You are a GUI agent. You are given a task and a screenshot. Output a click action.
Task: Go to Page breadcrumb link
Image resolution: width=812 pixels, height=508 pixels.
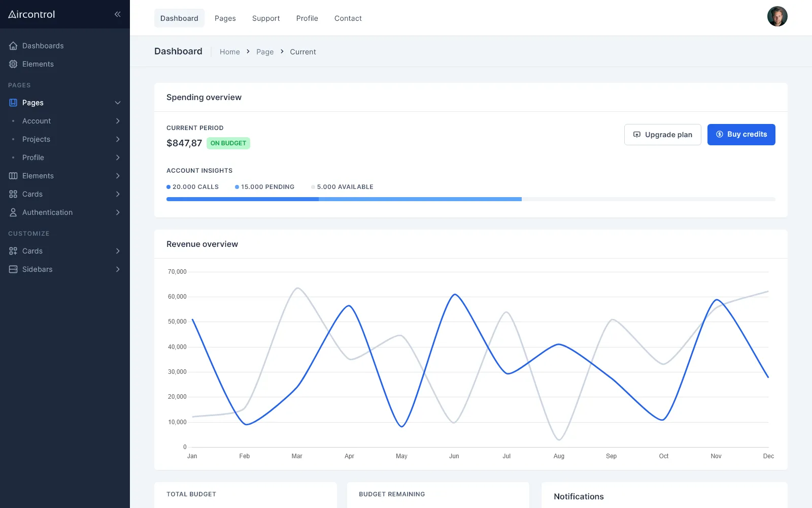[265, 52]
